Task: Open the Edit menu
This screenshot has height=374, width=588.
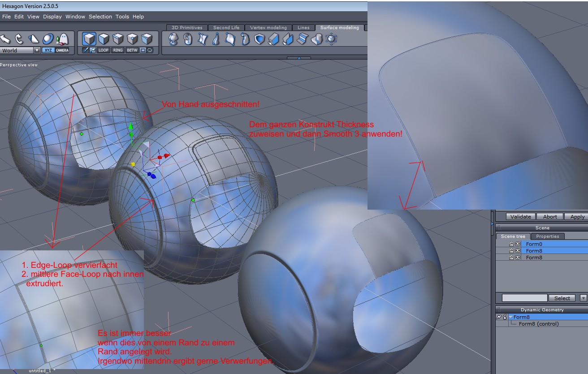Action: [19, 17]
